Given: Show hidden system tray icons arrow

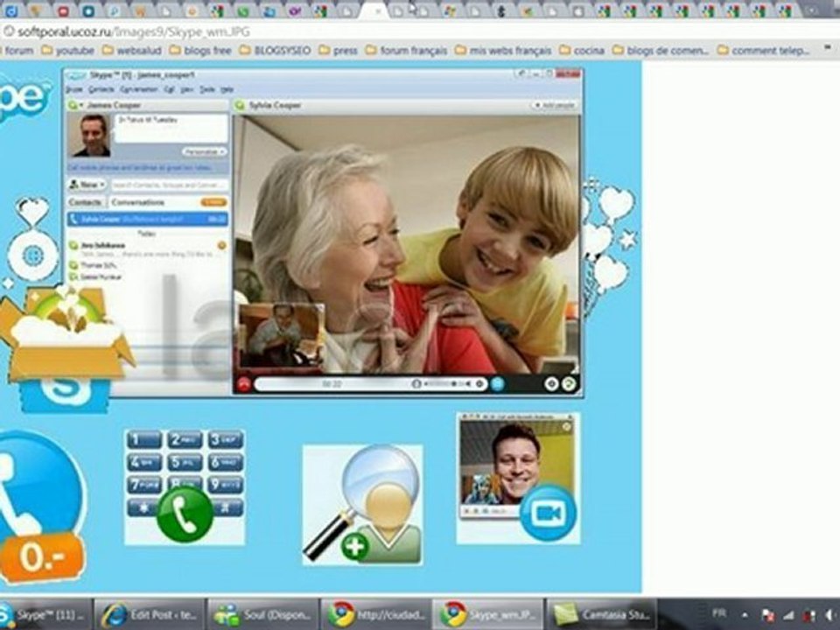Looking at the screenshot, I should 745,614.
